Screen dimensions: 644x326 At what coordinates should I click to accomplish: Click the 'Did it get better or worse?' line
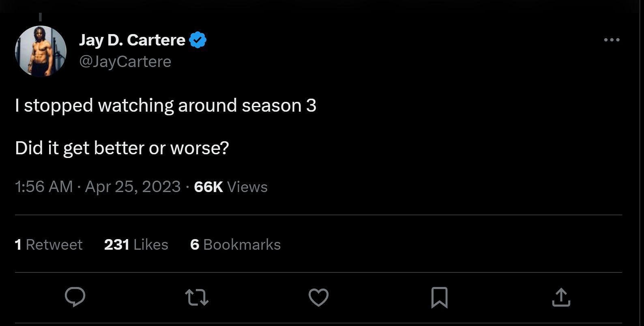(x=122, y=148)
